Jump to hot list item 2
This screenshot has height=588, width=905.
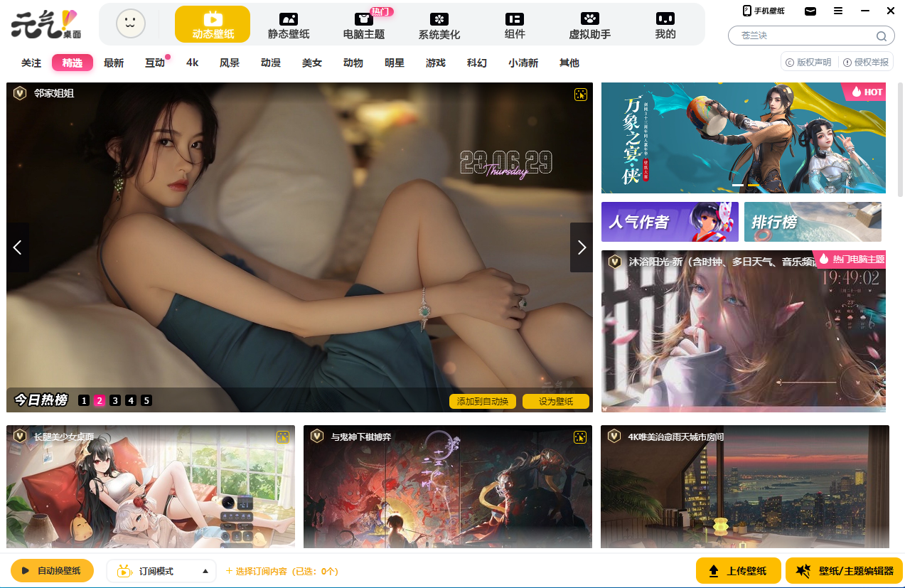point(100,400)
